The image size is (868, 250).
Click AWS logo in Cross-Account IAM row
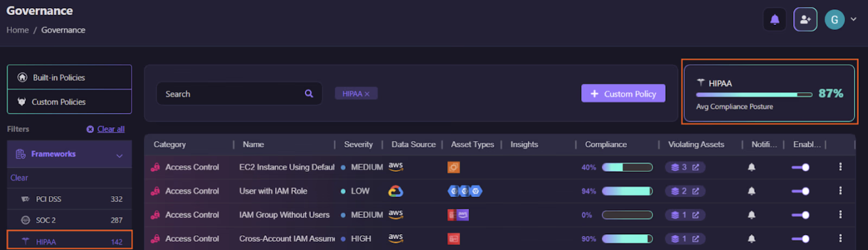click(395, 238)
